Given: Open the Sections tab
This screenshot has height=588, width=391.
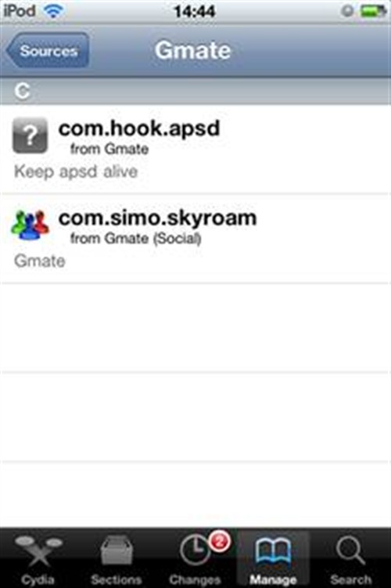Looking at the screenshot, I should 117,557.
